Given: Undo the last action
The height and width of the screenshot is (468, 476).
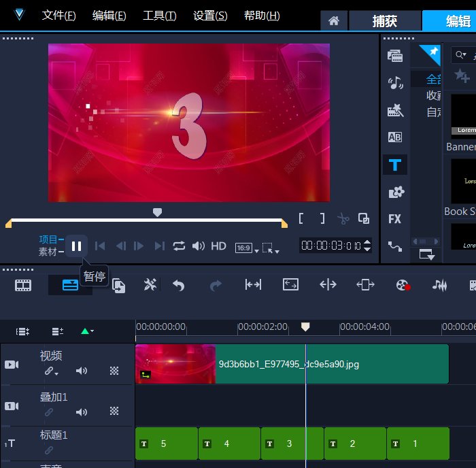Looking at the screenshot, I should [178, 286].
